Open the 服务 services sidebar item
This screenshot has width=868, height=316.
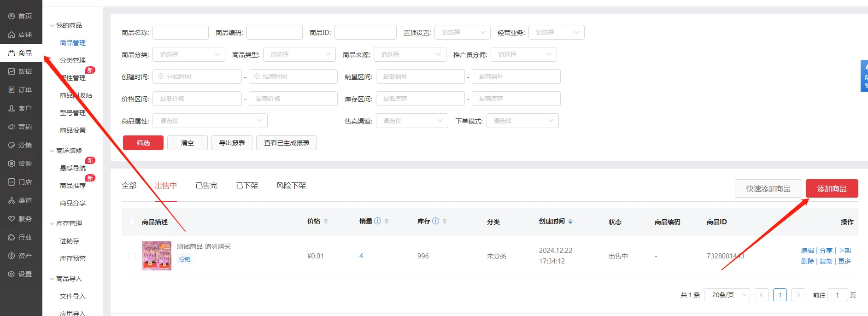21,219
